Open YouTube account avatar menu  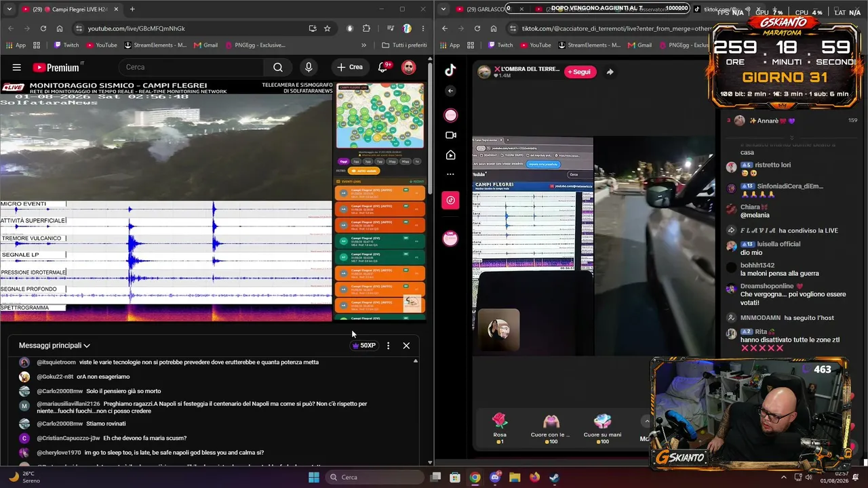click(x=408, y=67)
